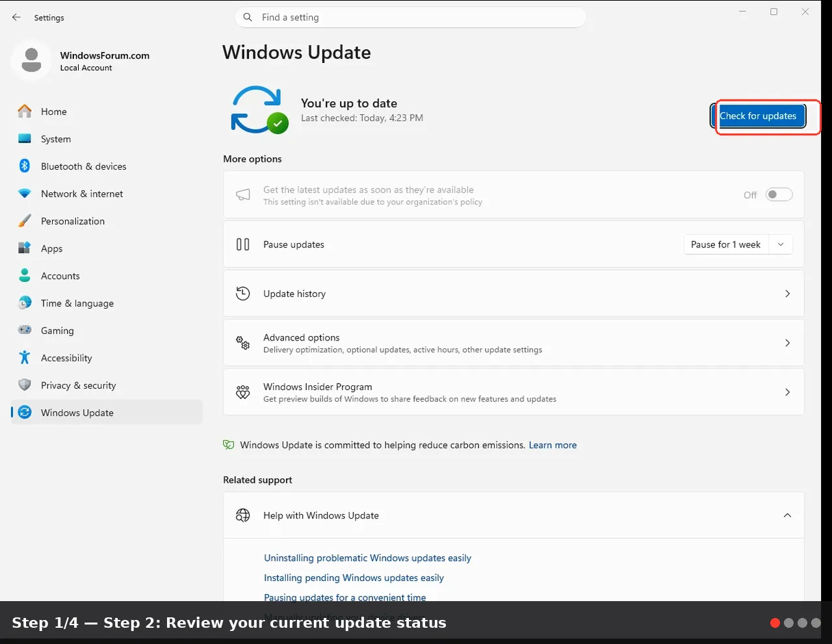
Task: Click Pause for 1 week button
Action: pos(726,244)
